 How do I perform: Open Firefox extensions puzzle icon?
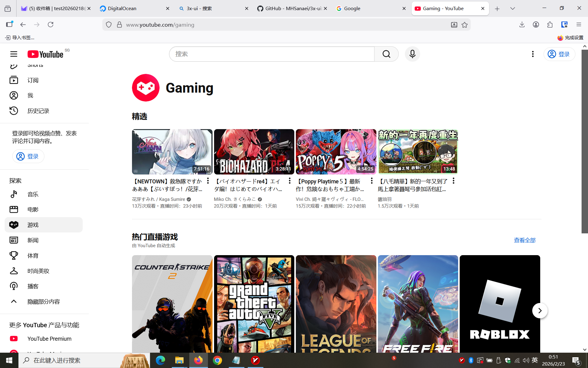pyautogui.click(x=550, y=25)
